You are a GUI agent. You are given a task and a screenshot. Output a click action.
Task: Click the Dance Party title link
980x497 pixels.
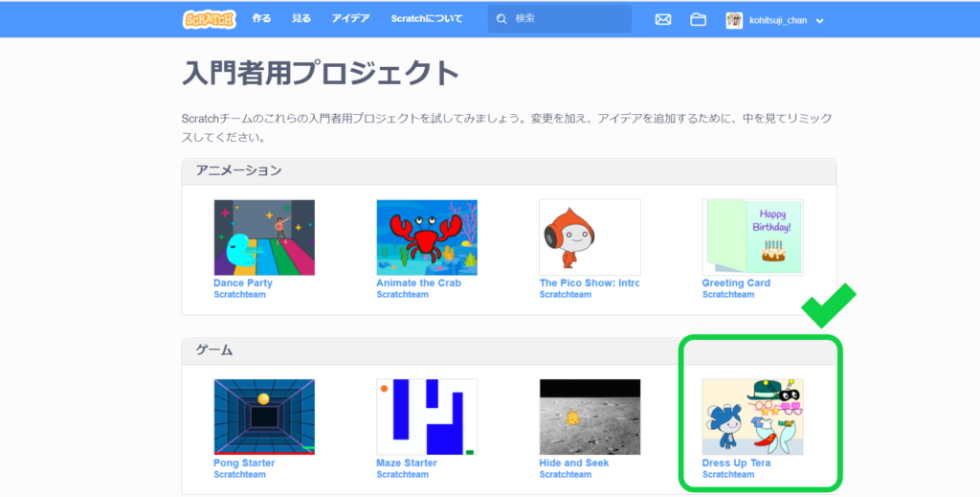243,283
